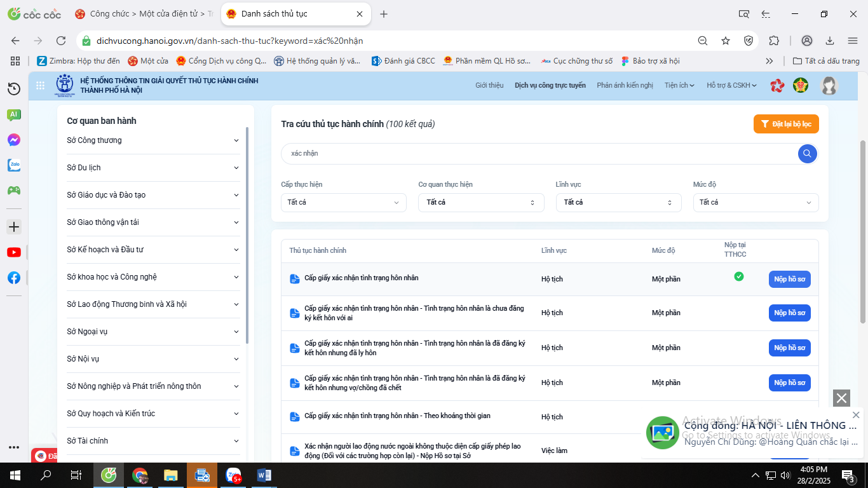Image resolution: width=868 pixels, height=488 pixels.
Task: Open the Cơ quan thực hiện dropdown
Action: [x=481, y=202]
